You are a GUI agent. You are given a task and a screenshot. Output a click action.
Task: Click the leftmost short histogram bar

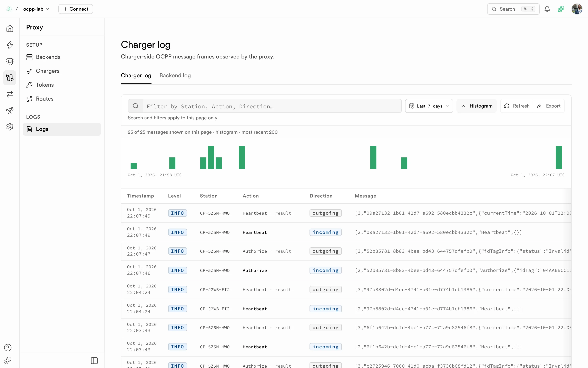coord(134,166)
